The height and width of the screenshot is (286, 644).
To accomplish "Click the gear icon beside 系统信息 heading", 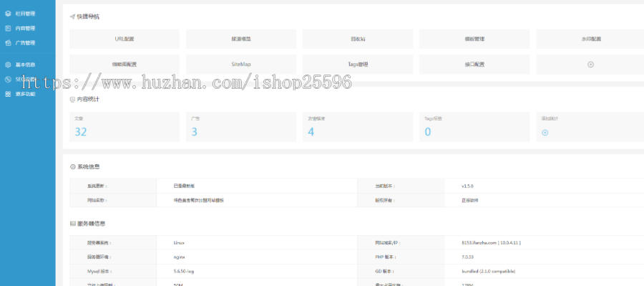I will (73, 167).
